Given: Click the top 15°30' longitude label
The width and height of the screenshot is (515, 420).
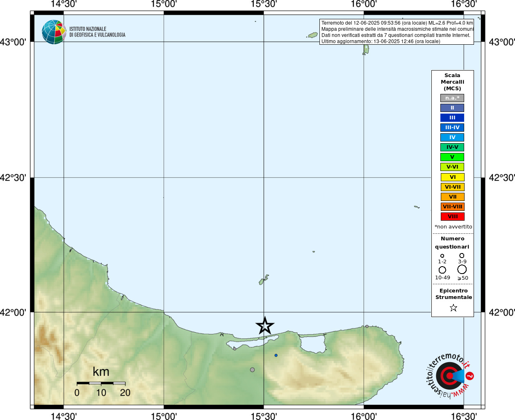Looking at the screenshot, I should coord(264,4).
